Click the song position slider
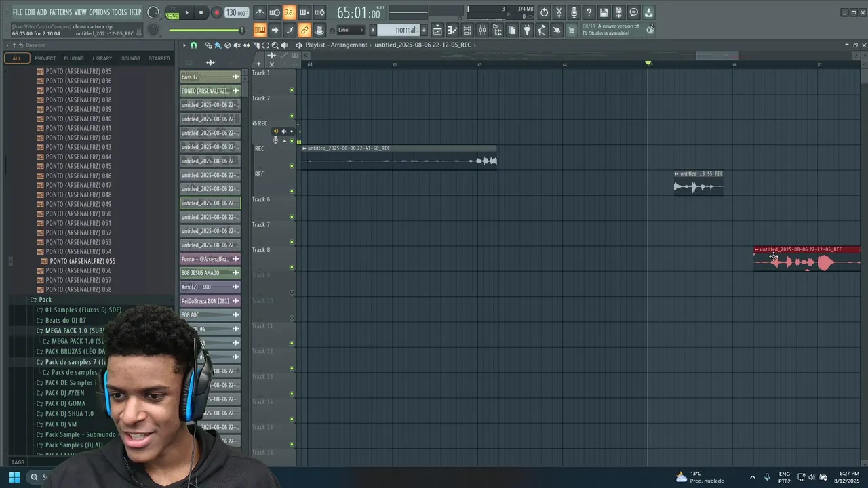868x488 pixels. (207, 30)
